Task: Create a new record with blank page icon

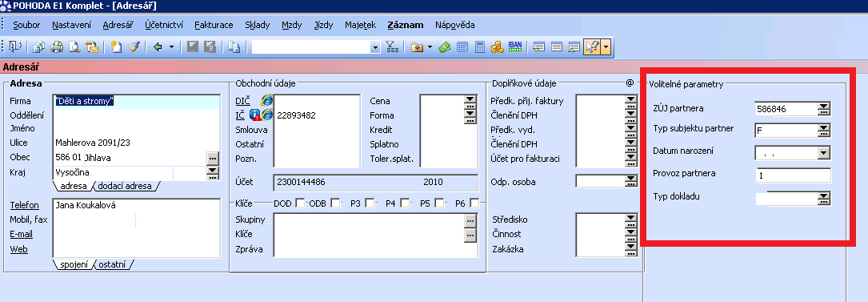Action: pyautogui.click(x=116, y=47)
